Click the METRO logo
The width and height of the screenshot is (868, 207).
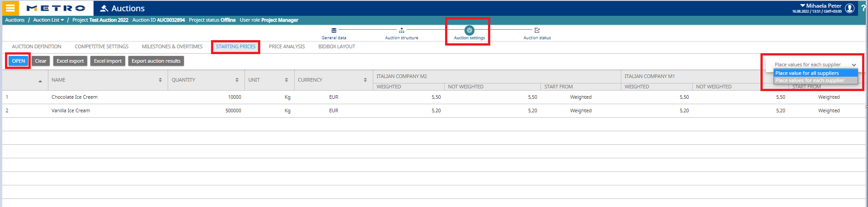[56, 8]
